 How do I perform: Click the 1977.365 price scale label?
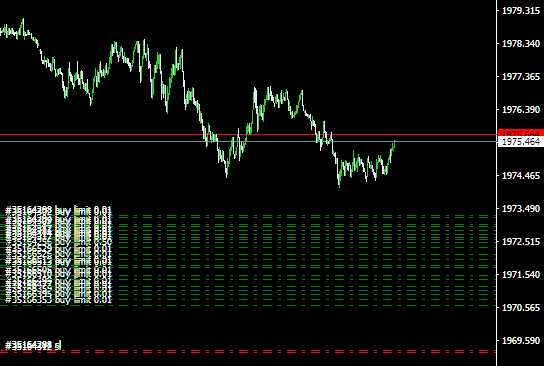click(x=521, y=77)
